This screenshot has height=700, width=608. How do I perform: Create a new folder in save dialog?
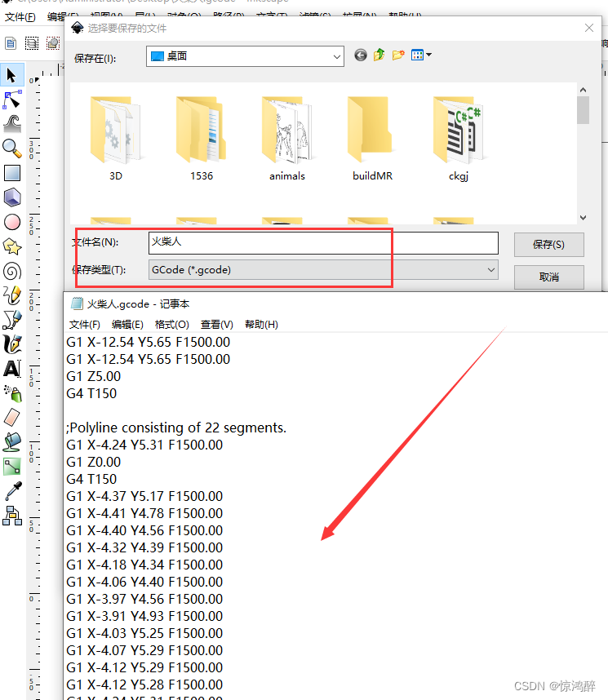[398, 55]
